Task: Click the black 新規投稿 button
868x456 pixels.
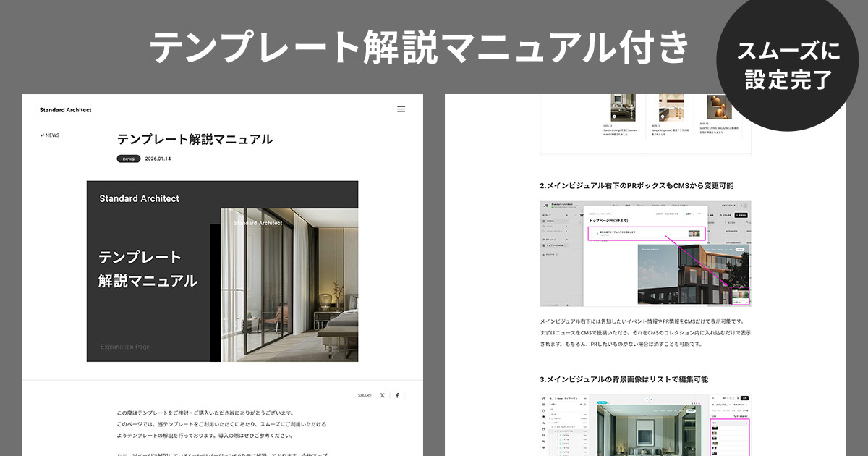Action: [741, 215]
